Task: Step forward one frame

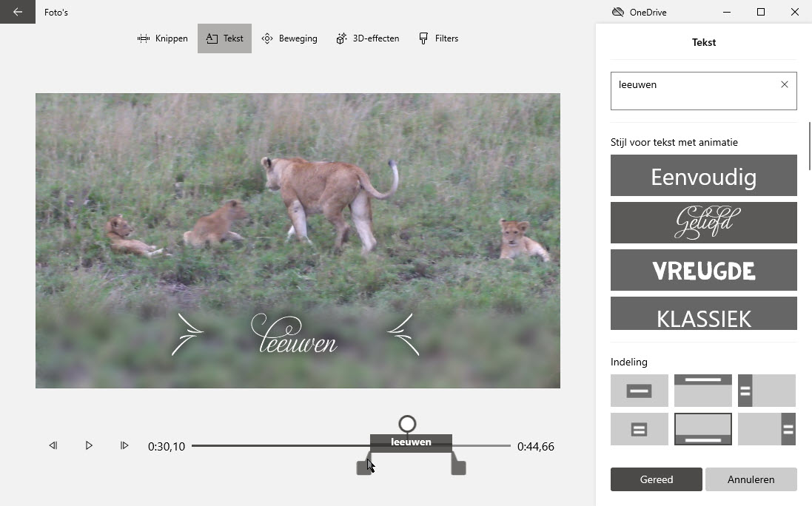Action: [124, 445]
